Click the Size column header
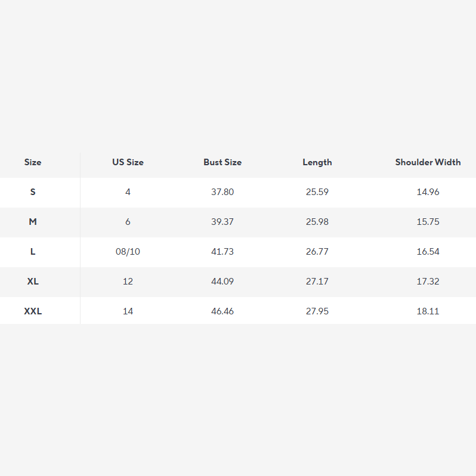The image size is (476, 476). (x=33, y=162)
